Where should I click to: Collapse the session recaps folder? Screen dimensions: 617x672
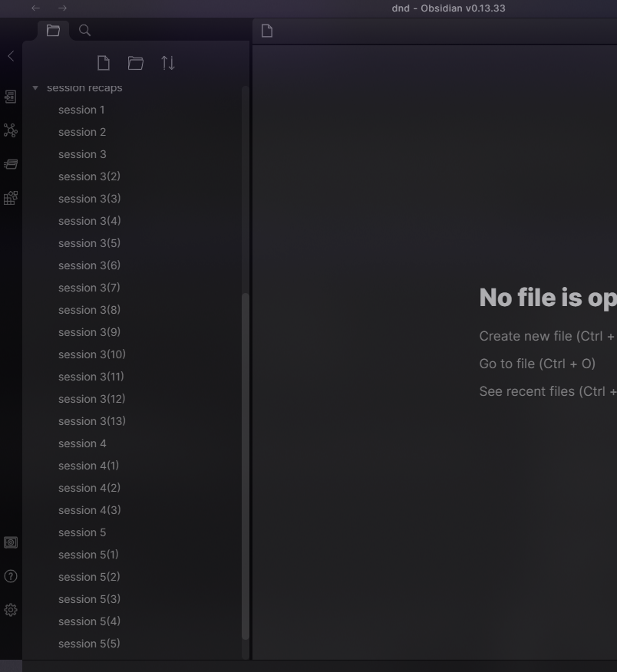(35, 87)
